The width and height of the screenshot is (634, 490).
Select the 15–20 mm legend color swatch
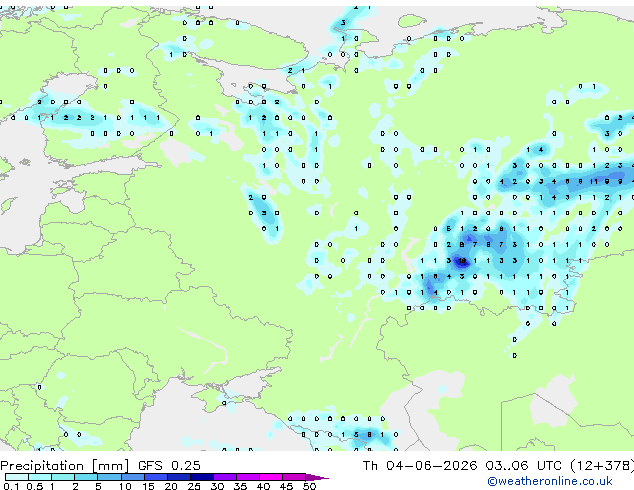click(x=156, y=477)
